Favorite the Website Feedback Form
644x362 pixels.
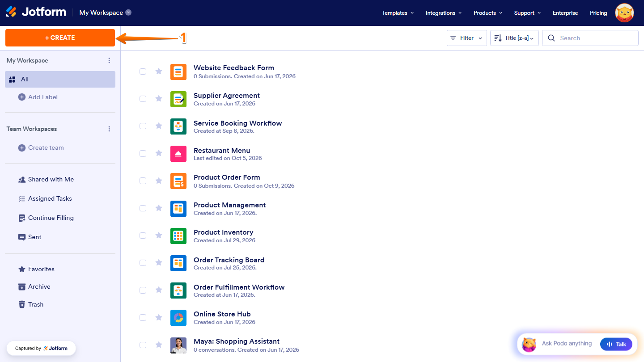point(159,71)
